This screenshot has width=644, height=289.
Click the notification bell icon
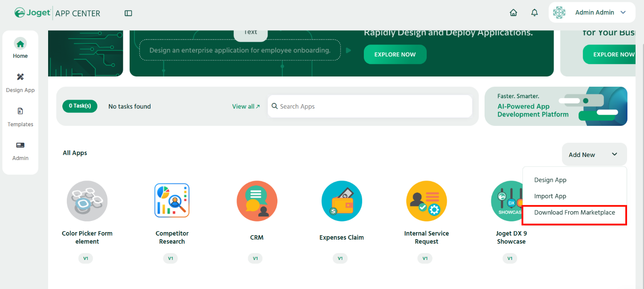534,13
